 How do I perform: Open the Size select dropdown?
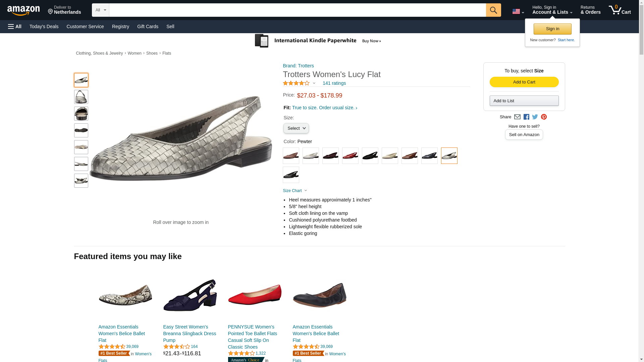tap(296, 128)
